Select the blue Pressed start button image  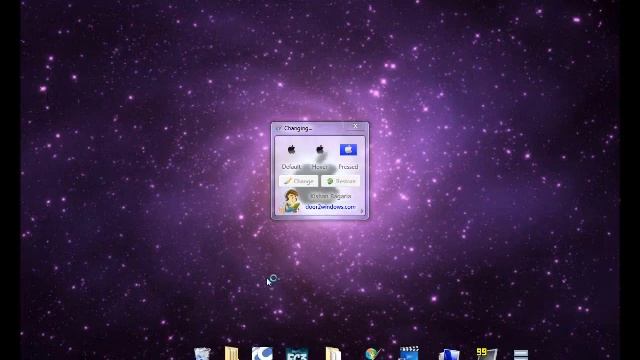click(348, 150)
